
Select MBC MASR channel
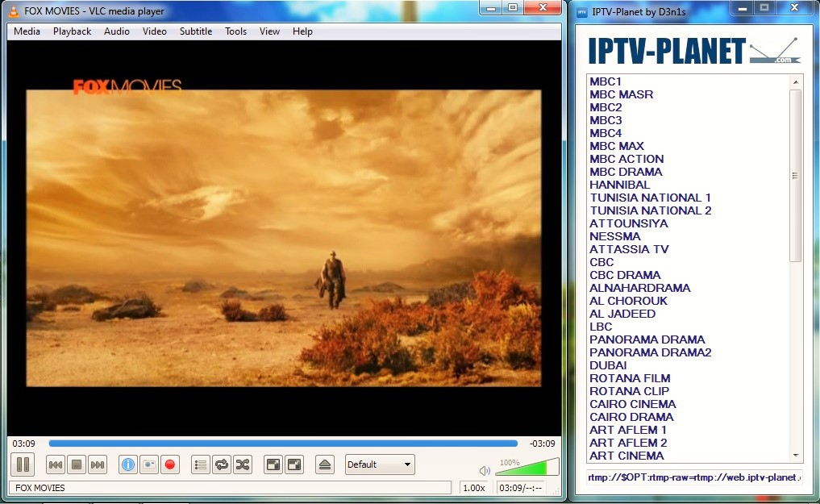coord(622,94)
